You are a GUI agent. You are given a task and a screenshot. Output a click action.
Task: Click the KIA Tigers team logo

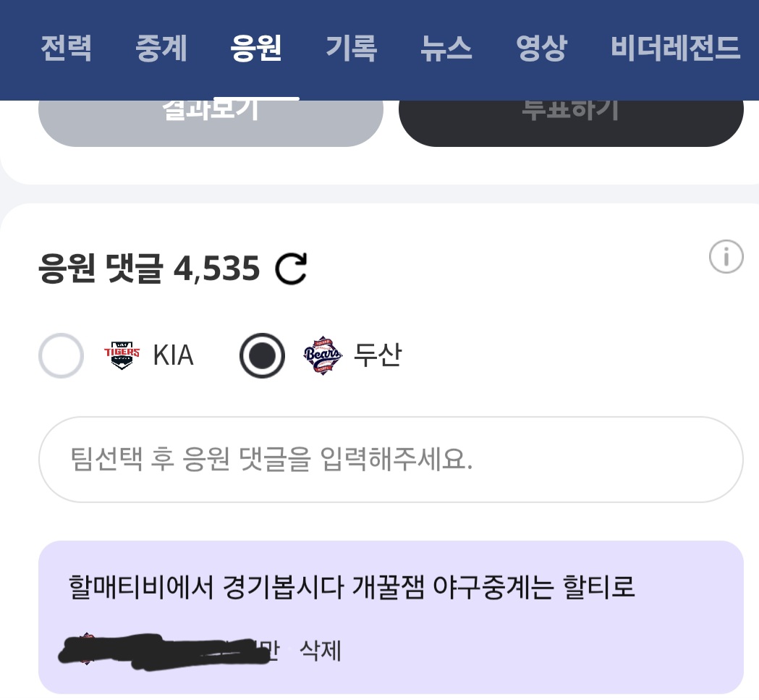[x=122, y=355]
